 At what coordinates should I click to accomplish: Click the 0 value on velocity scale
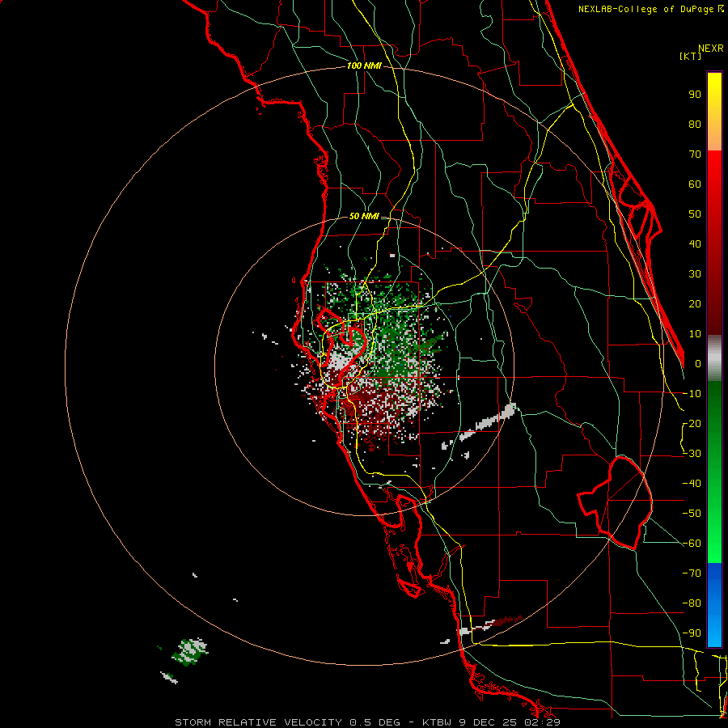[x=698, y=364]
